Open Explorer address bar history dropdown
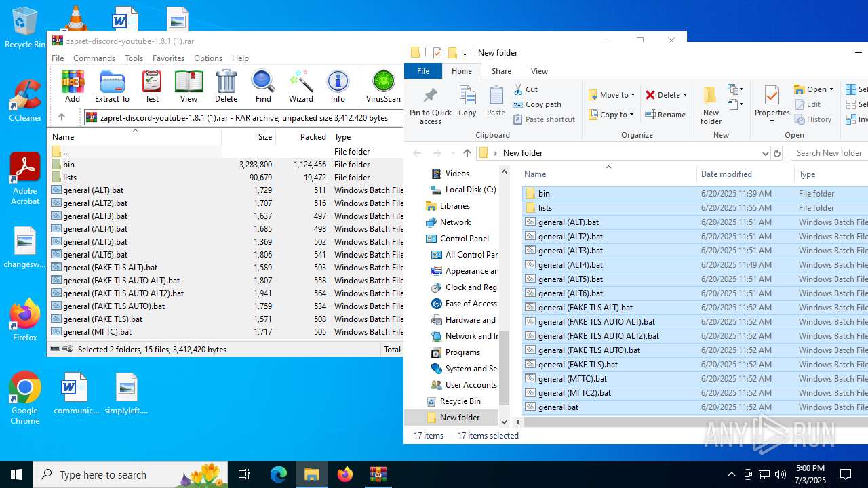This screenshot has height=488, width=868. tap(765, 153)
